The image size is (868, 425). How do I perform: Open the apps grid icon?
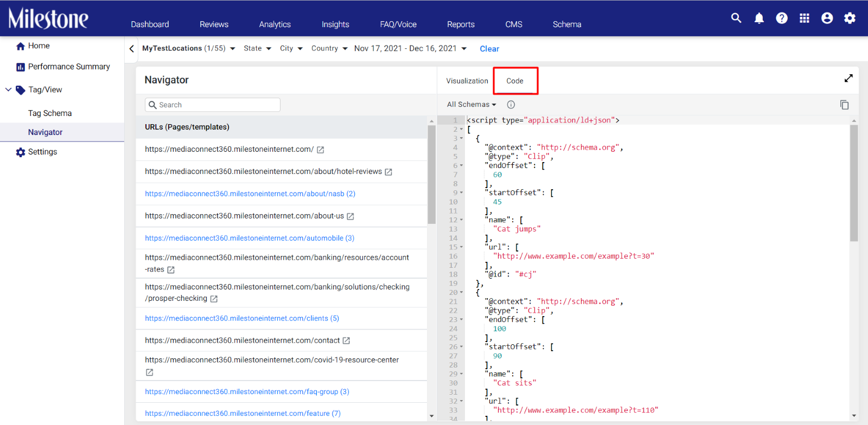click(805, 18)
